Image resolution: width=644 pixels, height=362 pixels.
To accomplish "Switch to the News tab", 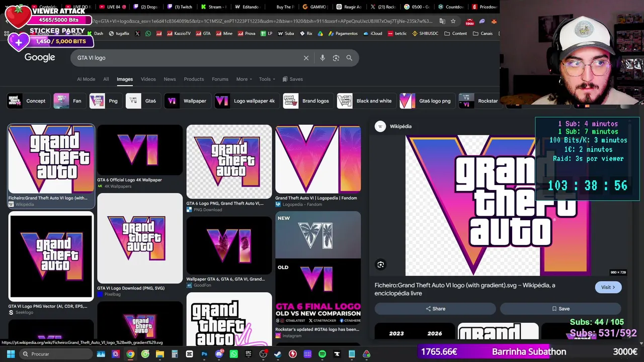I will [170, 79].
